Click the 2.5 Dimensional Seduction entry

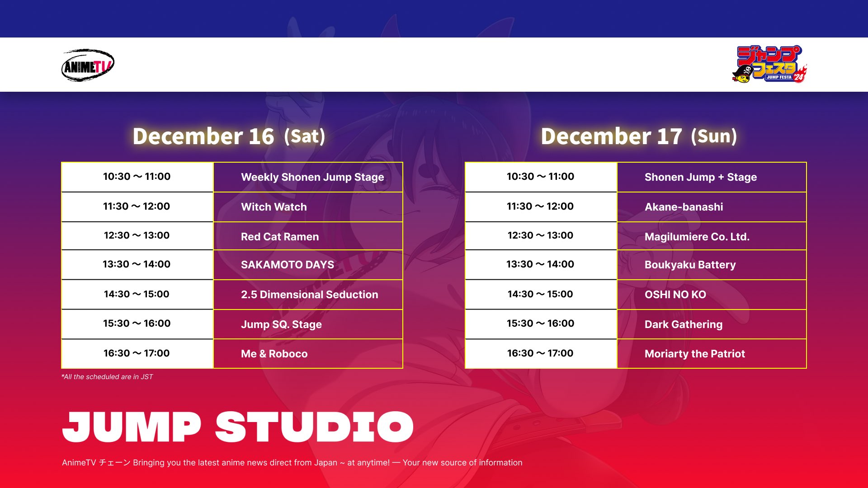(309, 294)
